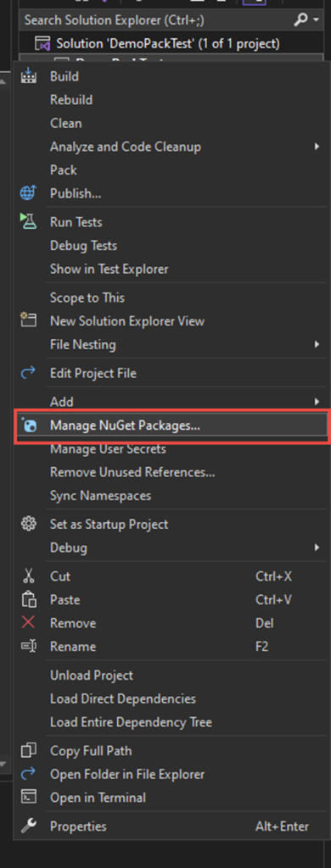Click the Set as Startup Project gear icon
The height and width of the screenshot is (868, 331).
[x=28, y=524]
